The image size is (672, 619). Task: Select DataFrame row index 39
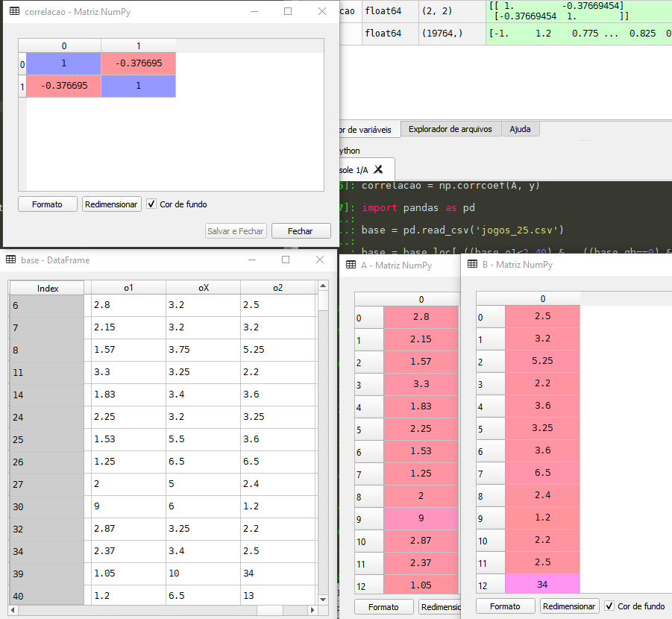(x=47, y=574)
